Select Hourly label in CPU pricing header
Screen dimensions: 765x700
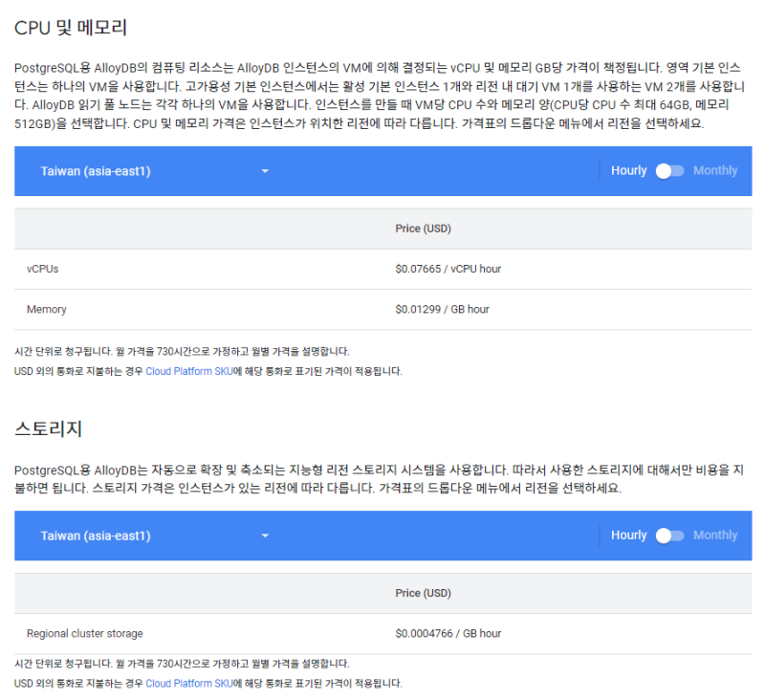point(629,171)
